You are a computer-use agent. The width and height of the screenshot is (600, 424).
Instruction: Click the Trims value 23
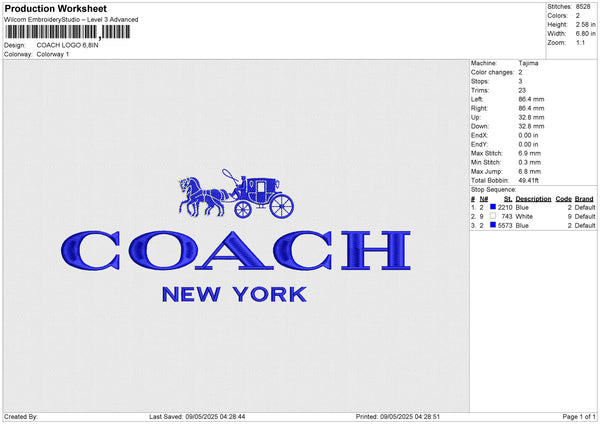(x=522, y=90)
